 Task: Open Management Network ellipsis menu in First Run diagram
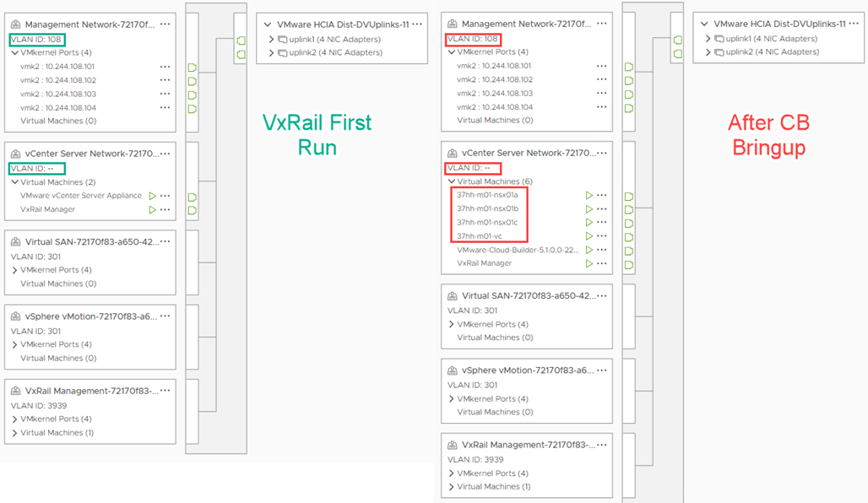point(165,24)
